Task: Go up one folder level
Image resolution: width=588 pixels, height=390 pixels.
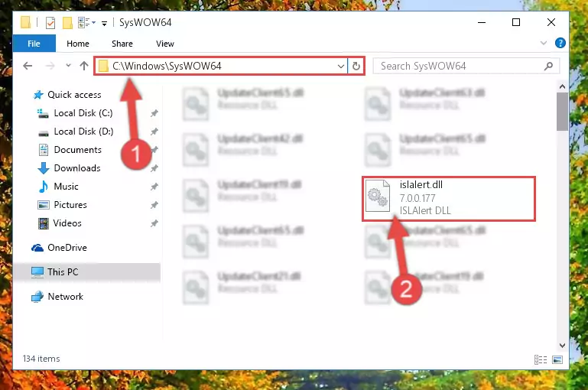Action: pos(84,66)
